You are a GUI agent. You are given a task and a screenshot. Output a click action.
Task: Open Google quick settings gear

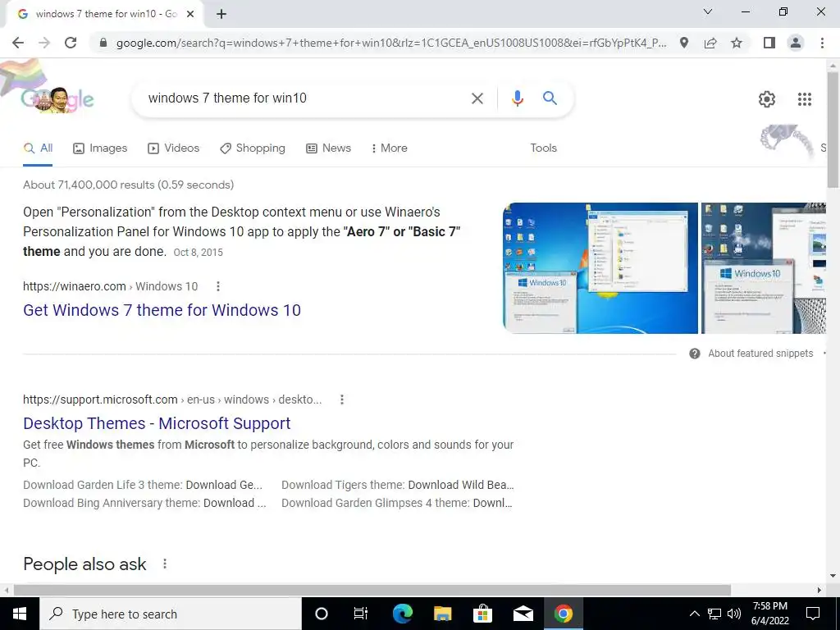point(767,99)
